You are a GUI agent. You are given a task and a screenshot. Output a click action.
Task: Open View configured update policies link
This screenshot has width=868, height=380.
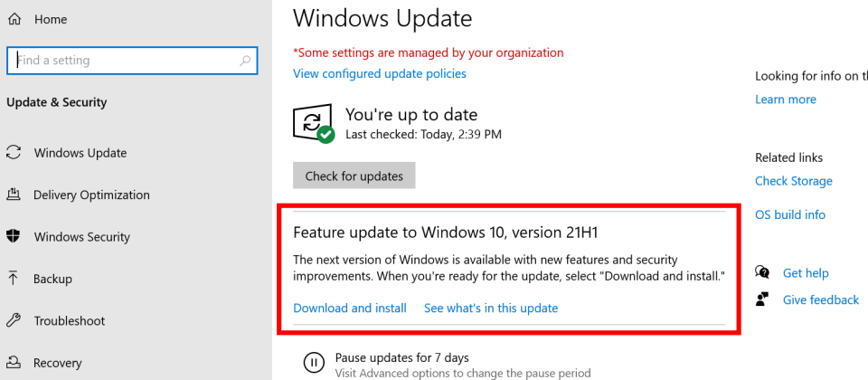coord(380,73)
